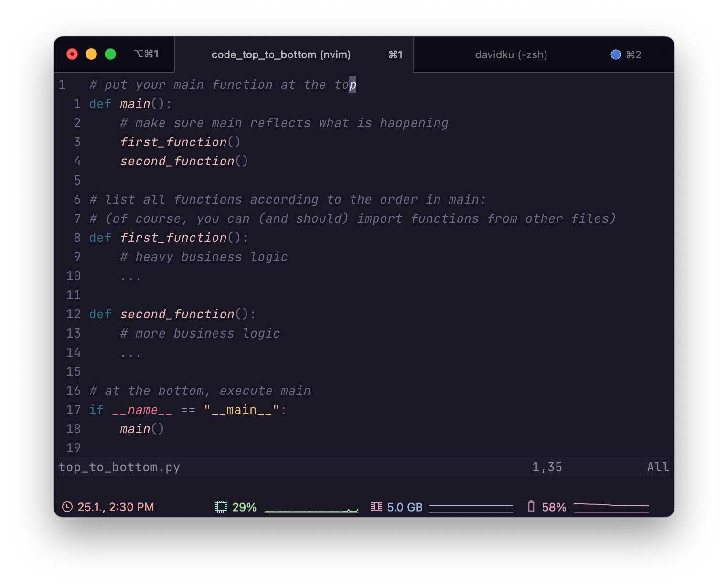Click the 29% CPU usage value
The height and width of the screenshot is (588, 728).
tap(244, 507)
